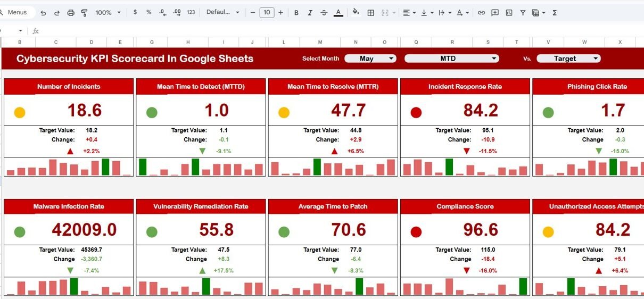644x299 pixels.
Task: Toggle italic formatting
Action: tap(310, 12)
